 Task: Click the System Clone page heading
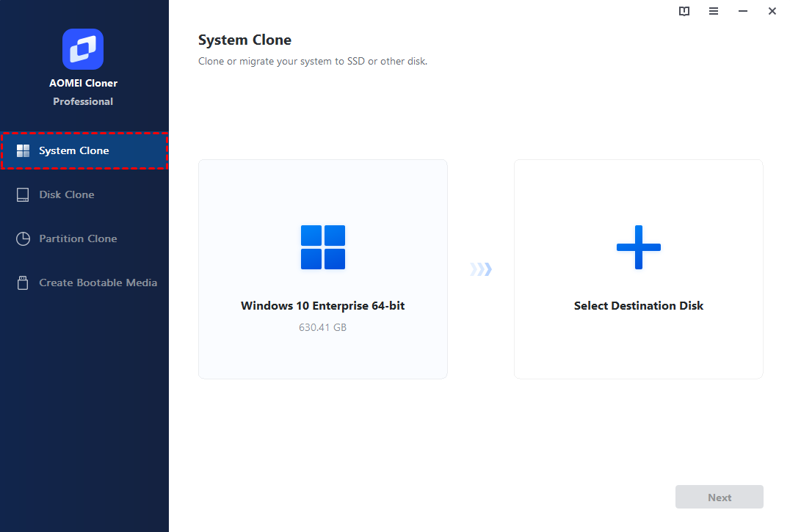tap(245, 40)
